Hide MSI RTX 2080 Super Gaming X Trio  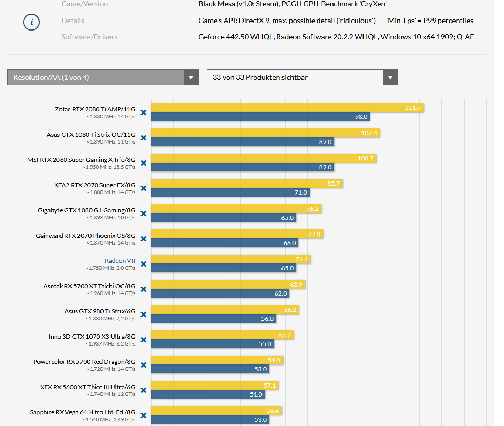point(143,163)
